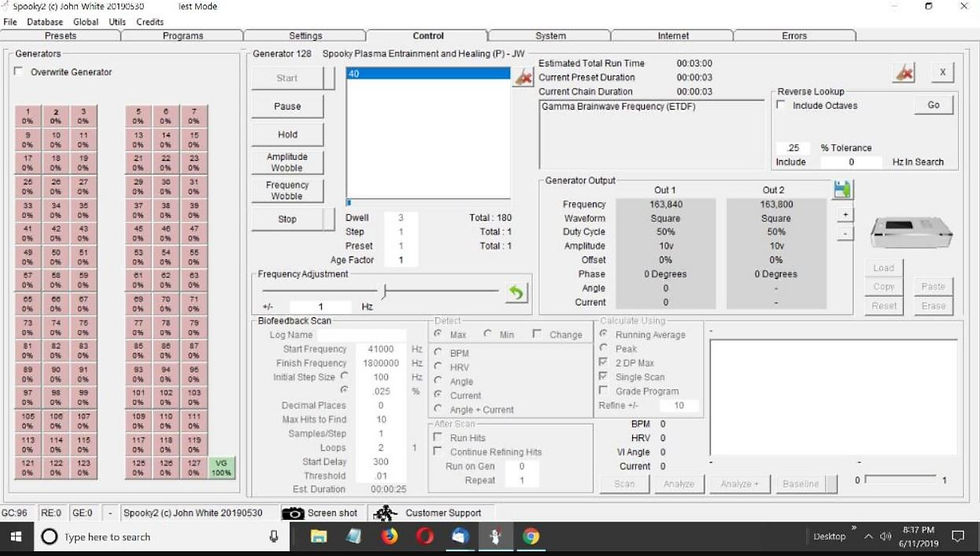Click the slider beside the results box
Screen dimensions: 980x556
pyautogui.click(x=901, y=479)
